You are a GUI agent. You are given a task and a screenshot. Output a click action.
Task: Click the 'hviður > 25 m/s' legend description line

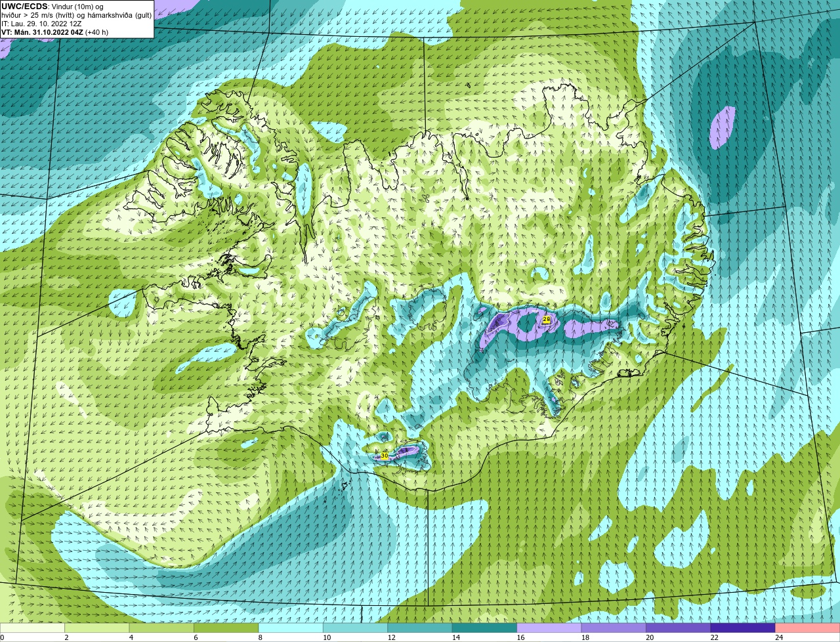pyautogui.click(x=76, y=15)
